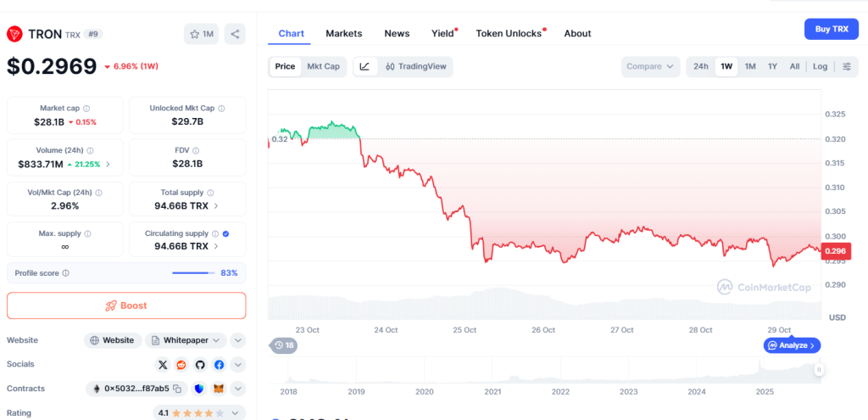The width and height of the screenshot is (868, 420).
Task: Click the Buy TRX button
Action: [831, 29]
